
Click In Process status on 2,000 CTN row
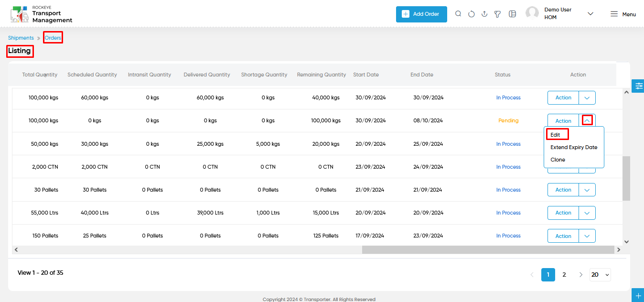pyautogui.click(x=508, y=167)
